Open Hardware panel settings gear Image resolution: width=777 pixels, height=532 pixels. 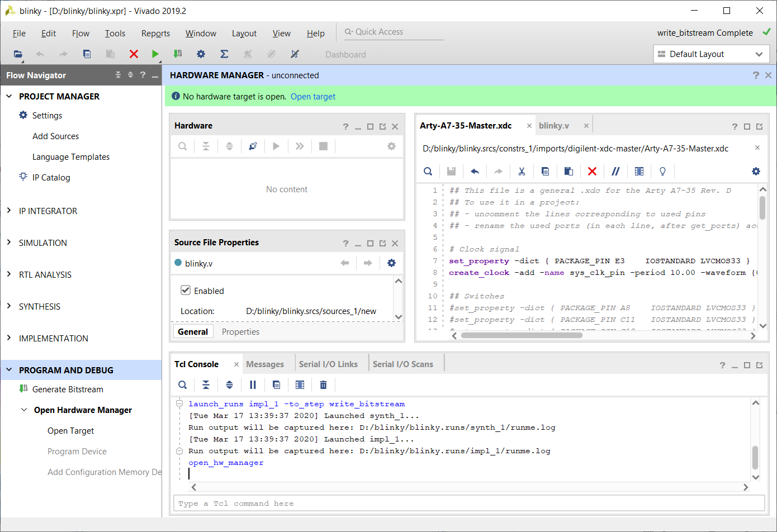[x=391, y=146]
